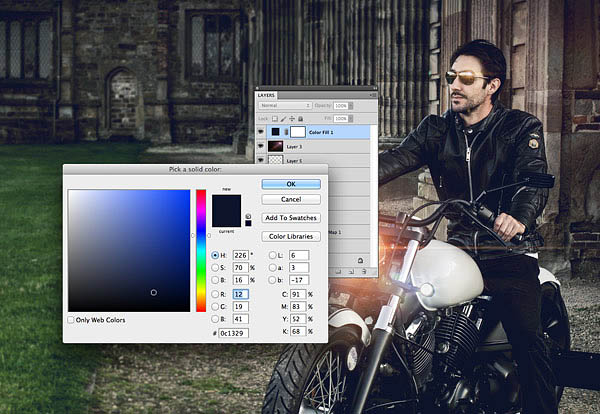This screenshot has width=600, height=414.
Task: Click lock all padlock icon
Action: click(x=300, y=119)
